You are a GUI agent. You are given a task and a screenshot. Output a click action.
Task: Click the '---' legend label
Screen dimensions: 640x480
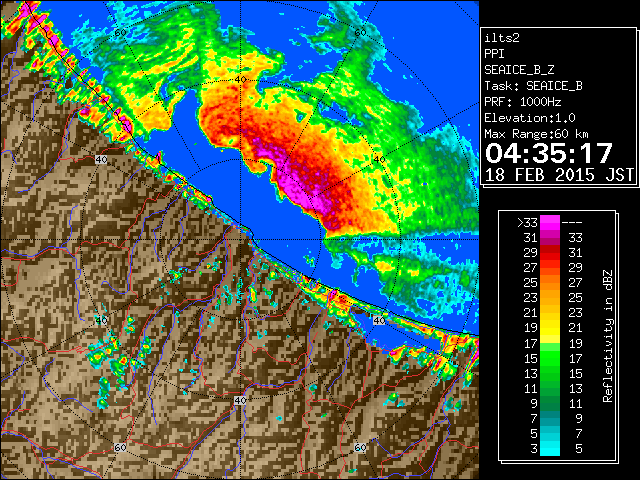(572, 222)
